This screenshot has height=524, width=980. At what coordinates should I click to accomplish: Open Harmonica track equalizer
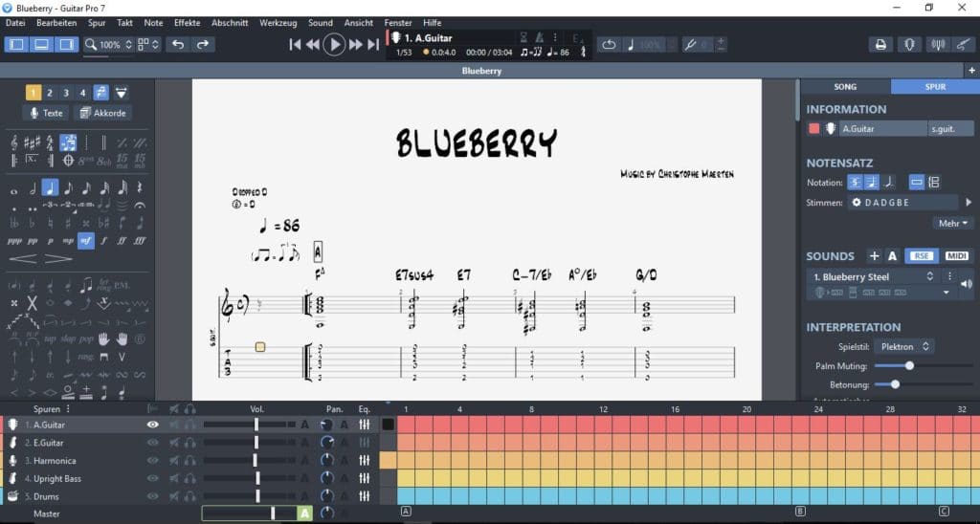(364, 460)
